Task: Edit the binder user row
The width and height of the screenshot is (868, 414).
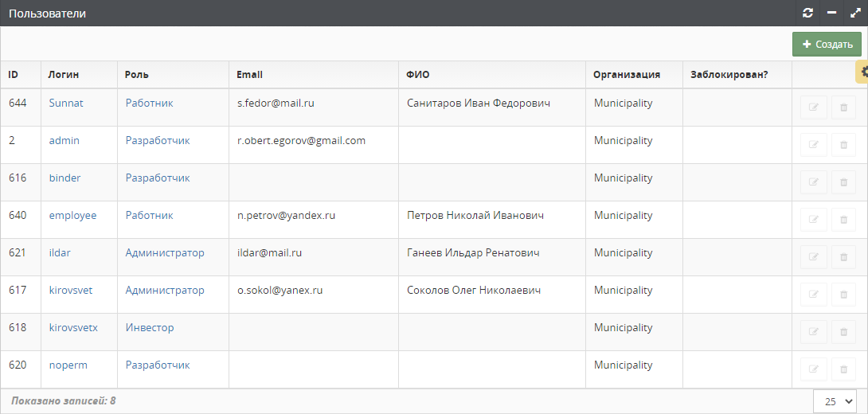Action: coord(814,182)
